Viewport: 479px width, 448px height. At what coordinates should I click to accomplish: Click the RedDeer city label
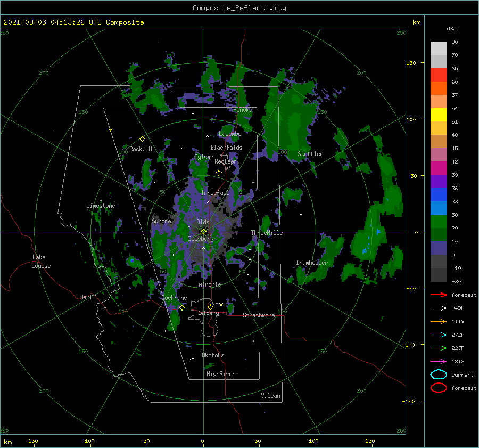click(226, 161)
